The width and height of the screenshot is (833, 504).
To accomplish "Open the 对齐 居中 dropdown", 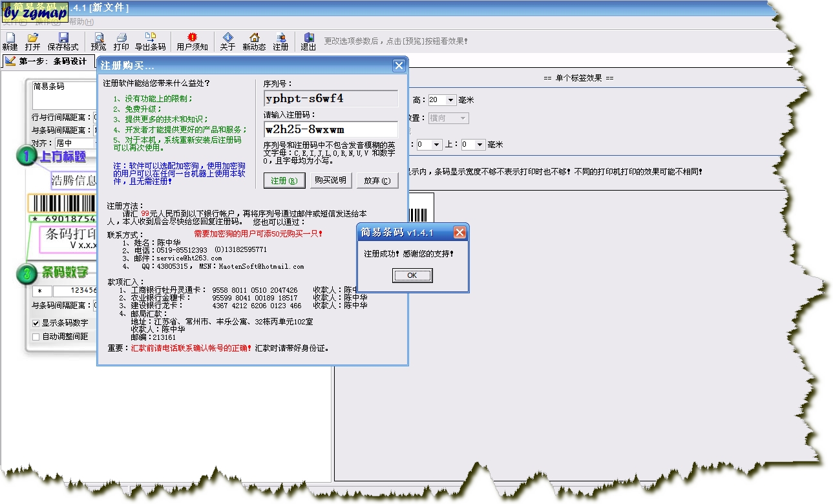I will point(75,143).
